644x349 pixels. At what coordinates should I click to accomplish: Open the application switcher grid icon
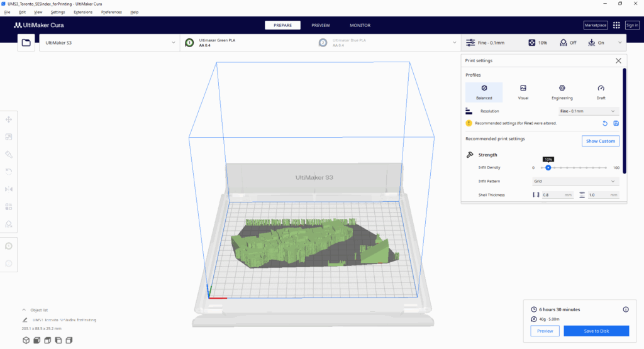(x=616, y=25)
